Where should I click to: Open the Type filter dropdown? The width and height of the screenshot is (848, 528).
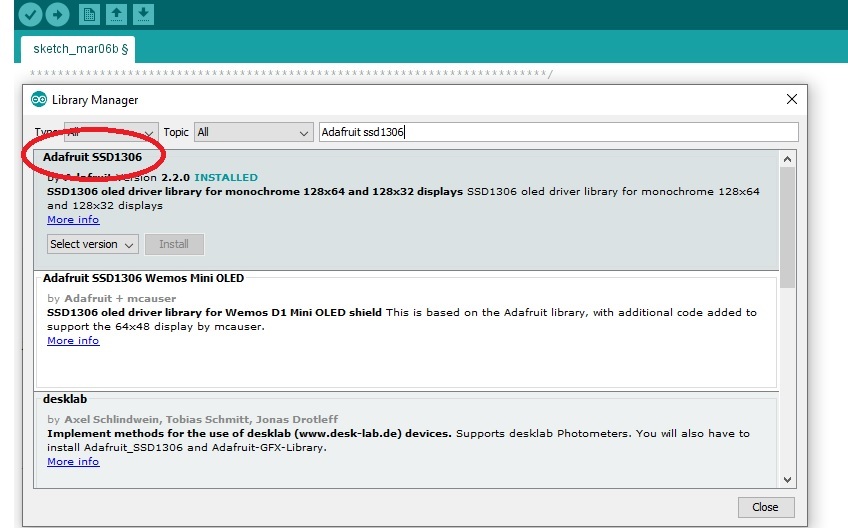(x=111, y=132)
